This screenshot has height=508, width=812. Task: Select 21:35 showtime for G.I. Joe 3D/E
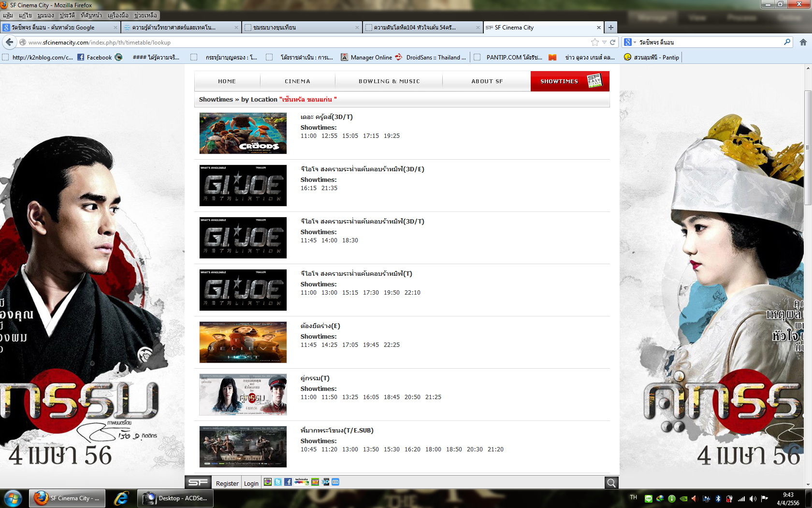(330, 188)
